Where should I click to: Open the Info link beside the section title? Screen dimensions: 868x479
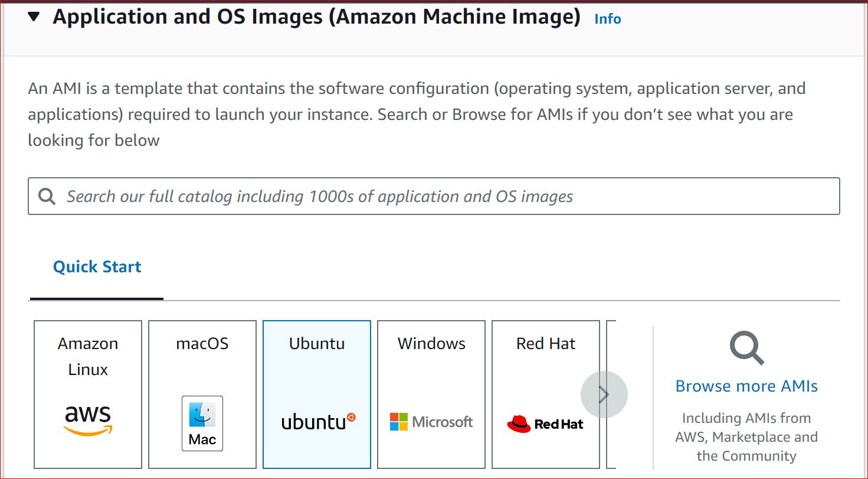click(607, 18)
